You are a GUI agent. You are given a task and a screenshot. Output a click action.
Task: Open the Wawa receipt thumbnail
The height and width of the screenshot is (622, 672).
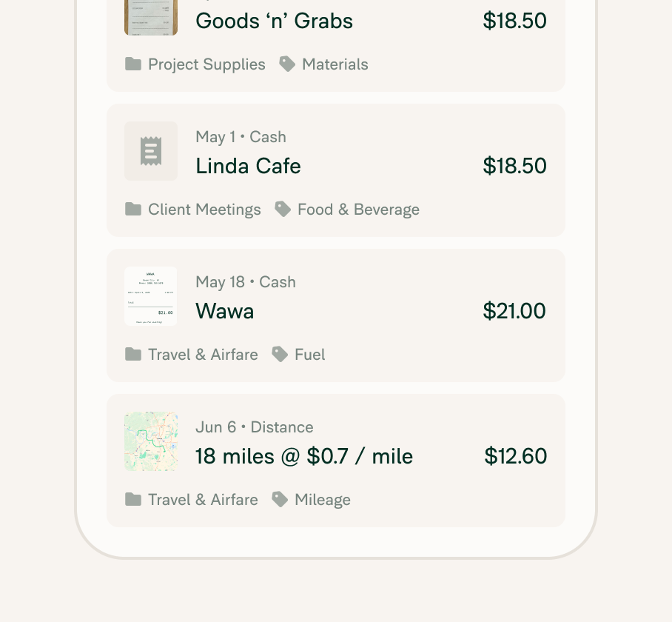tap(151, 296)
